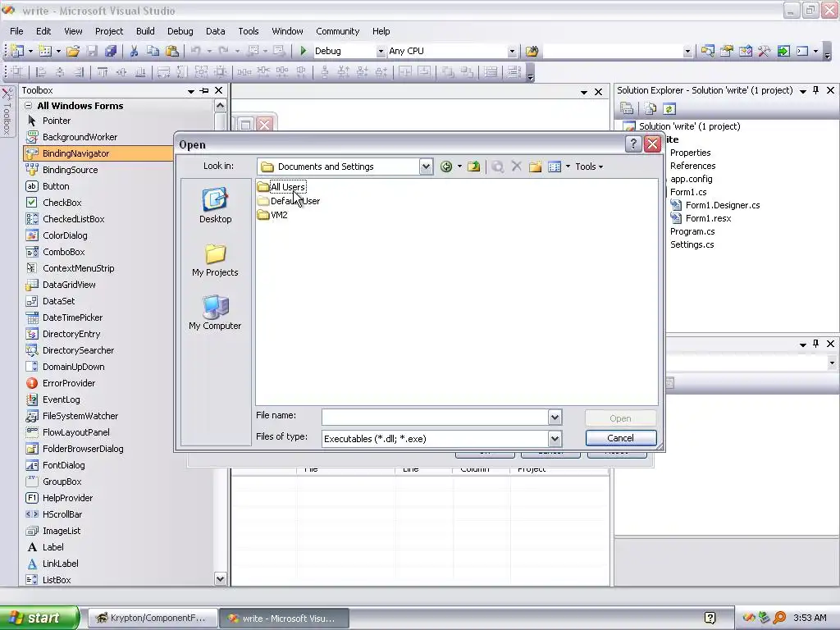
Task: Pin the Toolbox panel with auto-hide pushpin
Action: pos(204,90)
